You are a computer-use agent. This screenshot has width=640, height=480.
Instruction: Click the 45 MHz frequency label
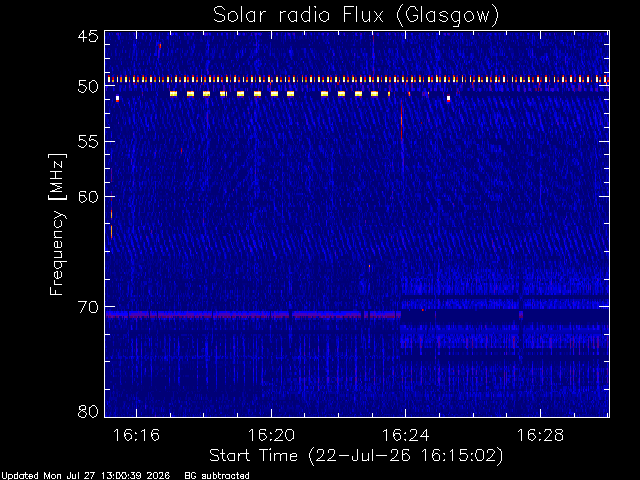pyautogui.click(x=88, y=37)
